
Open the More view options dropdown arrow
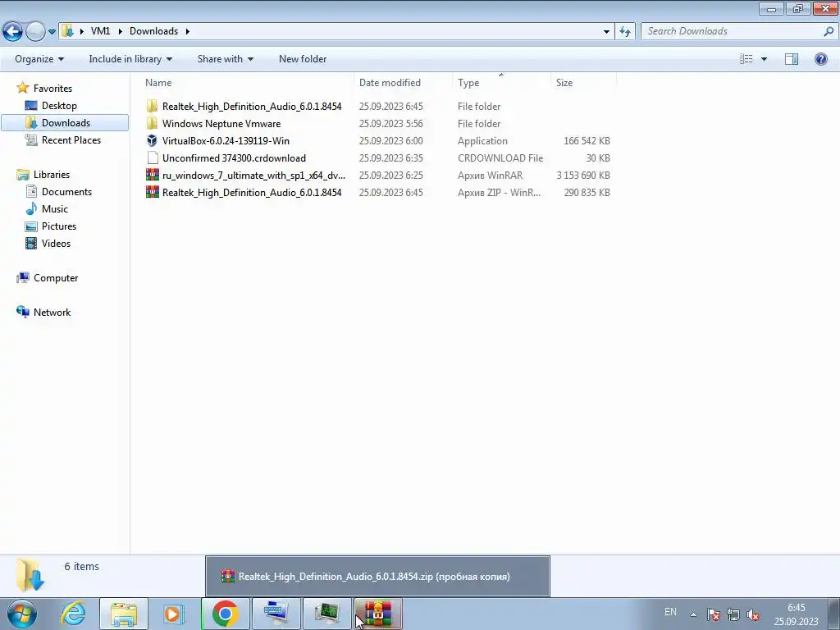click(x=764, y=59)
